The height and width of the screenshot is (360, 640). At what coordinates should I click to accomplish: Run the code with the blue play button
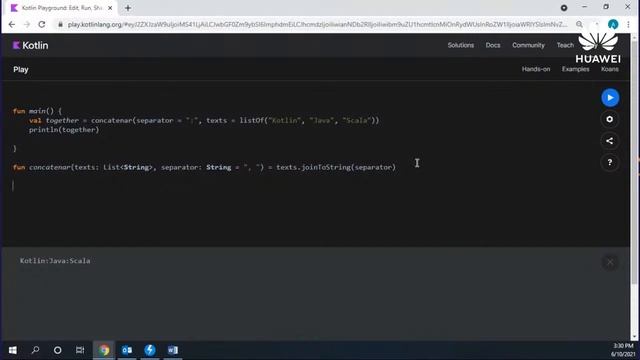(x=610, y=98)
